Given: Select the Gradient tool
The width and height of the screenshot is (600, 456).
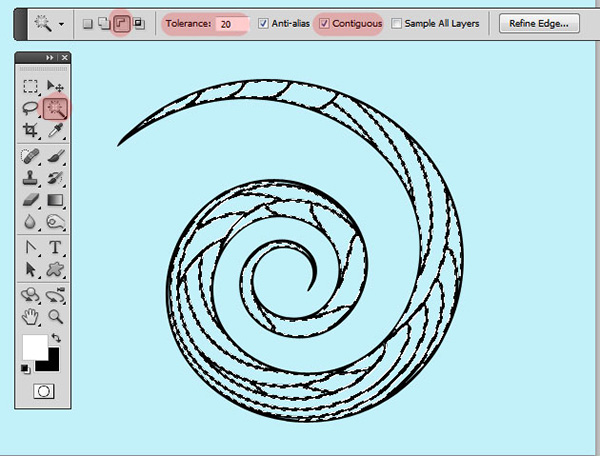Looking at the screenshot, I should click(56, 200).
